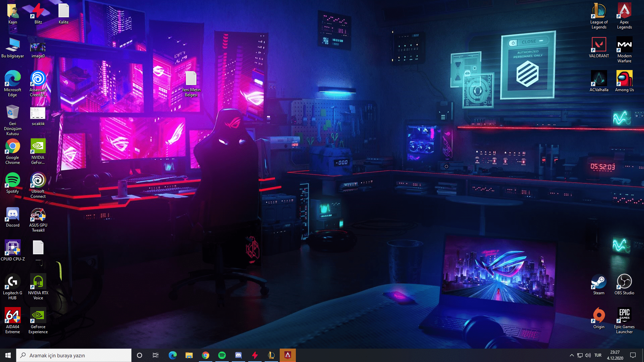The image size is (644, 362).
Task: Open File Explorer from the taskbar
Action: 189,355
